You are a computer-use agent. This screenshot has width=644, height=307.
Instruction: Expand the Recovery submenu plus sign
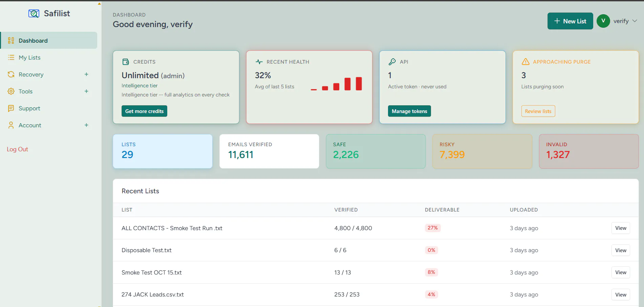coord(86,74)
